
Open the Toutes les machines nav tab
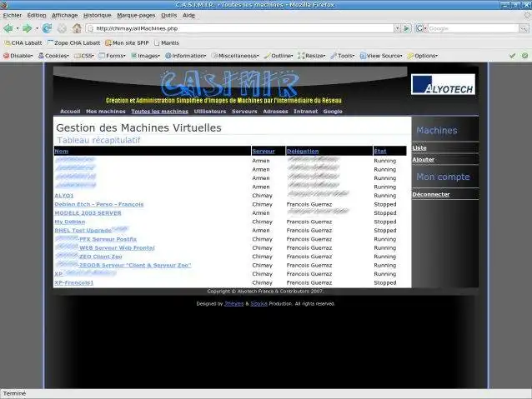pyautogui.click(x=160, y=112)
